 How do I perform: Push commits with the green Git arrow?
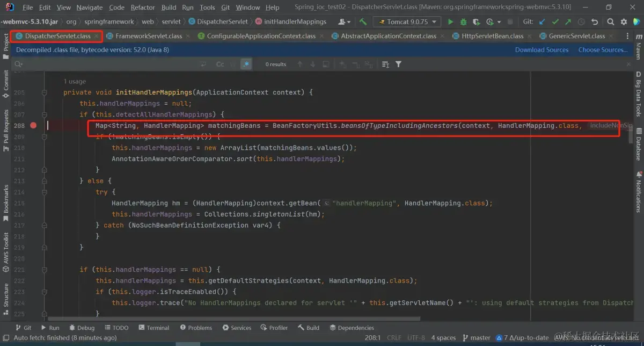[x=568, y=22]
